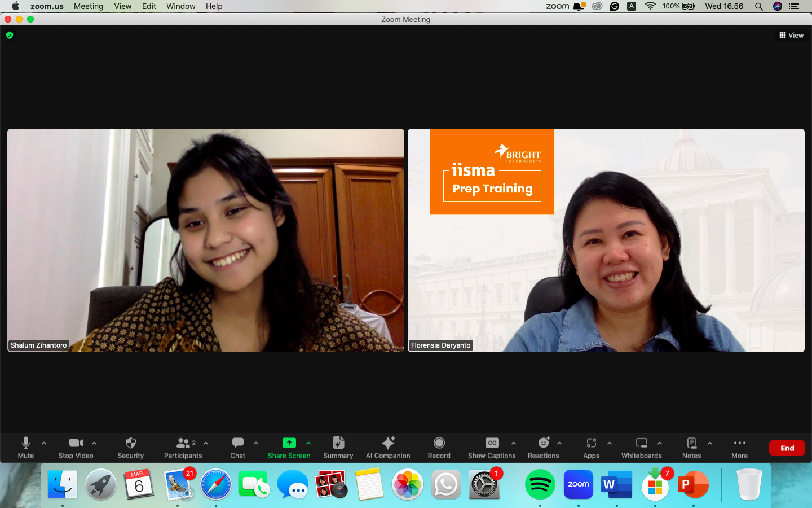
Task: Click the End meeting button
Action: click(787, 448)
